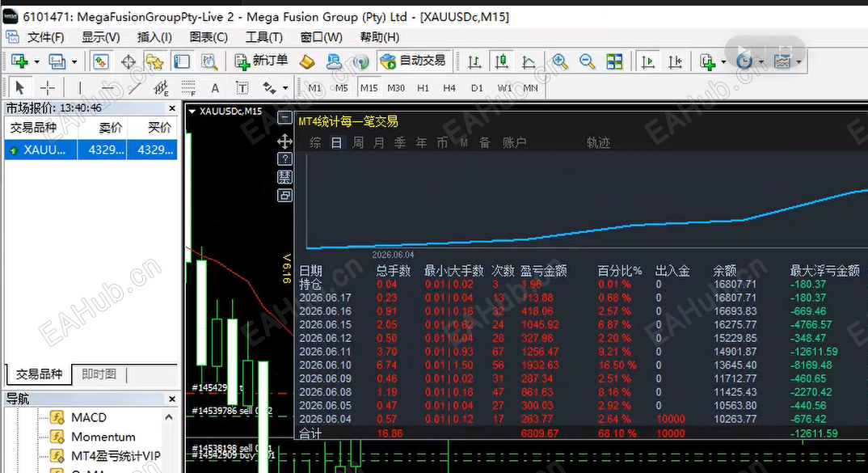Toggle the Market Watch window icon

tap(100, 61)
